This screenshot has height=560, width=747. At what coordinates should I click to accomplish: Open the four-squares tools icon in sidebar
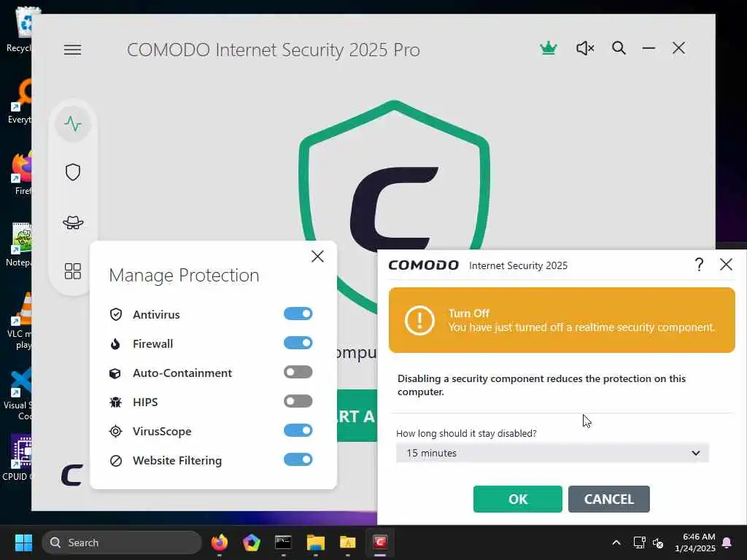click(73, 271)
